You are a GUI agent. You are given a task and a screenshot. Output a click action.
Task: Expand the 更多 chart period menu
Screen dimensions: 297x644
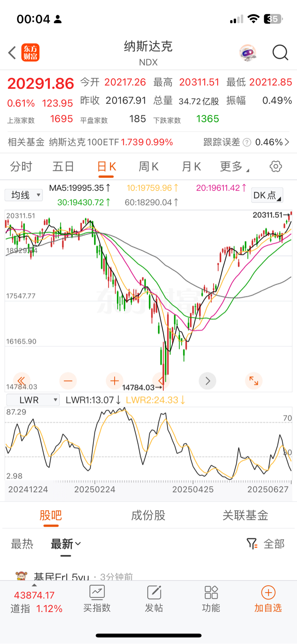tap(234, 167)
